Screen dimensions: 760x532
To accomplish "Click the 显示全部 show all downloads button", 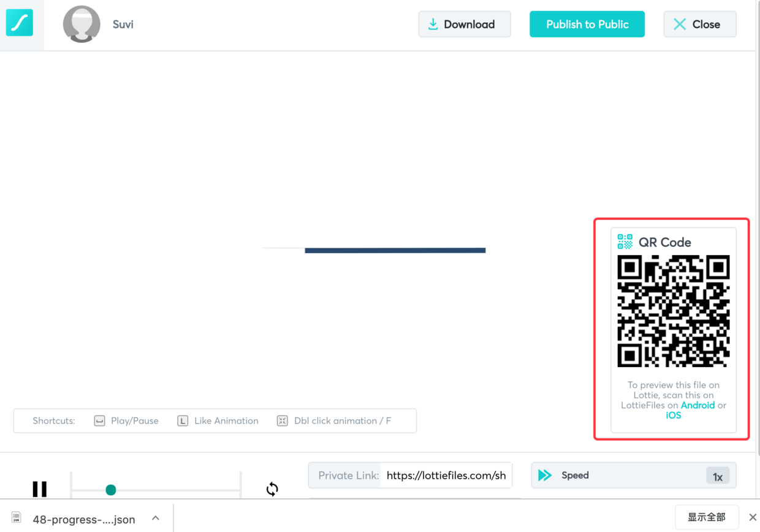I will (707, 517).
